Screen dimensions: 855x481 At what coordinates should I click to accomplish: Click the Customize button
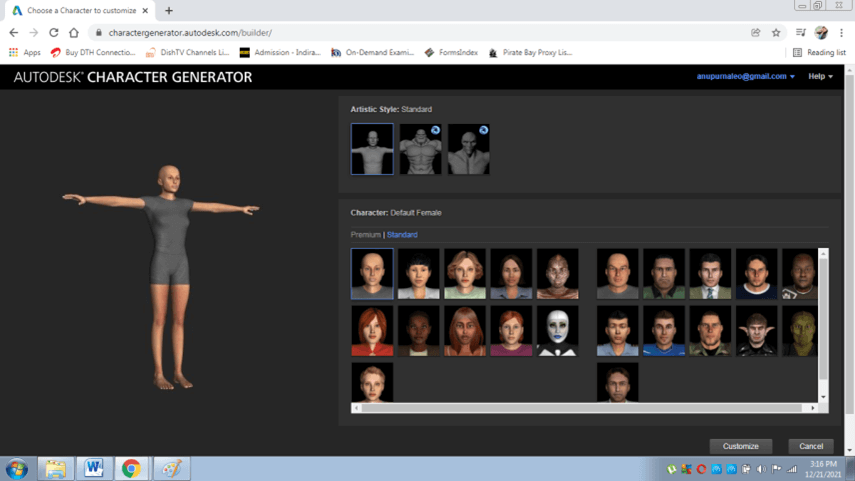(740, 446)
